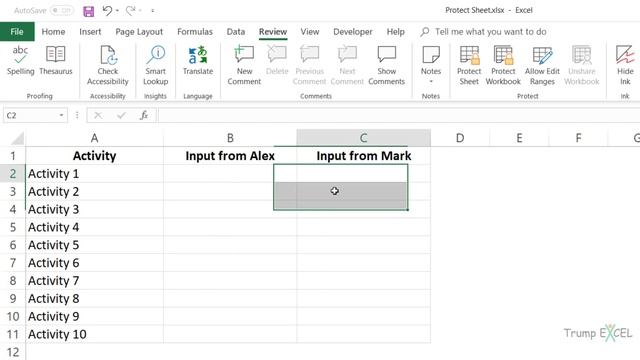Click cell containing 'Activity 10'
640x360 pixels.
point(94,334)
